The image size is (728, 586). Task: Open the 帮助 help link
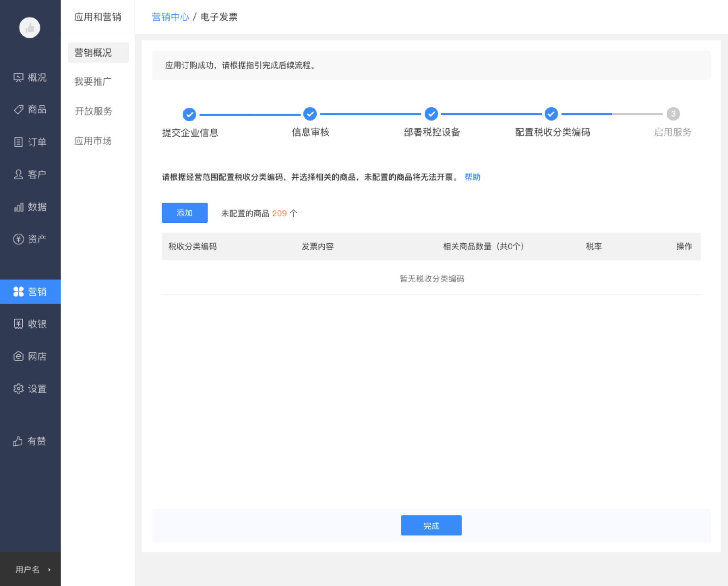472,177
